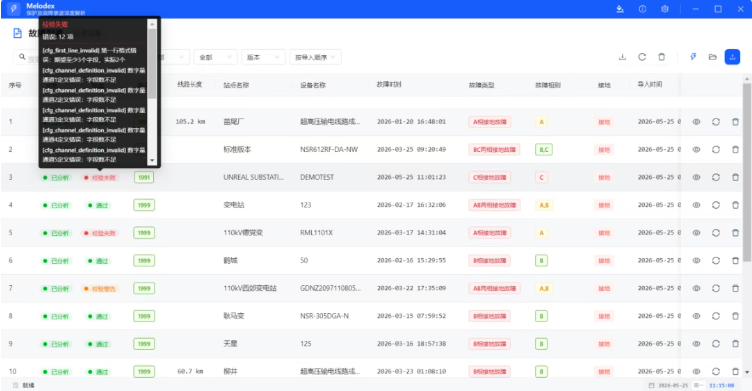Open the 全部 filter dropdown

click(215, 57)
